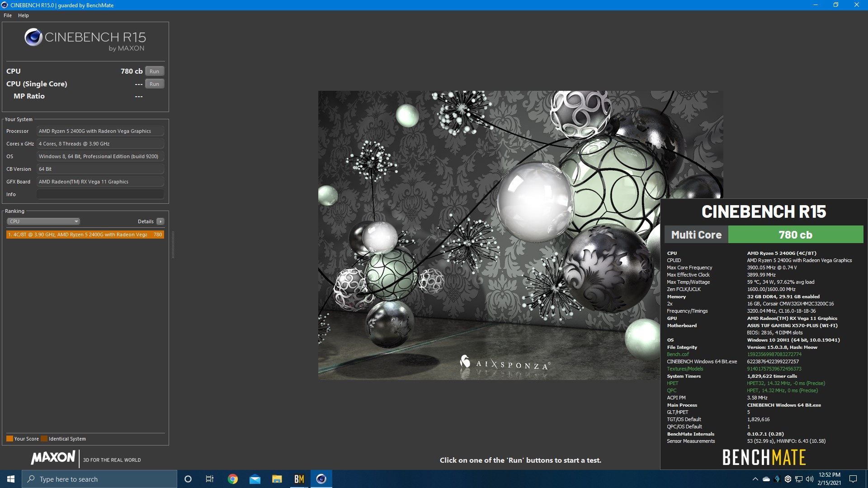Screen dimensions: 868x488
Task: Launch Google Chrome from taskbar
Action: [x=233, y=479]
